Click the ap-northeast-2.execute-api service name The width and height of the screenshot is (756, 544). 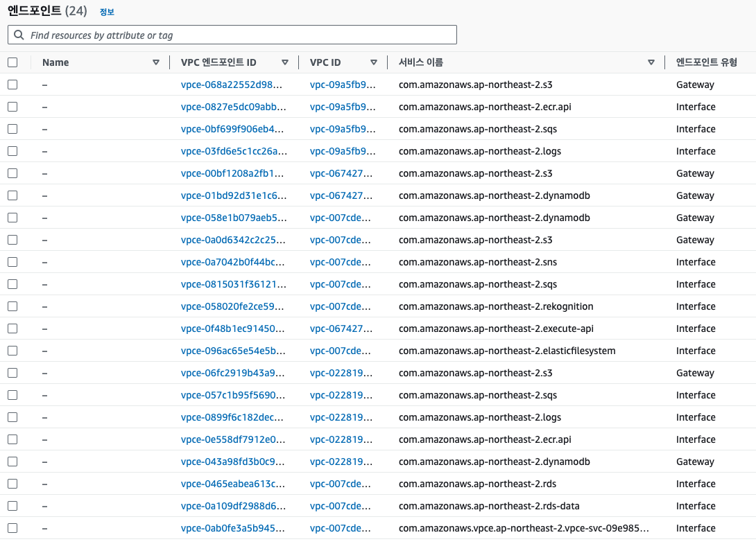(496, 328)
